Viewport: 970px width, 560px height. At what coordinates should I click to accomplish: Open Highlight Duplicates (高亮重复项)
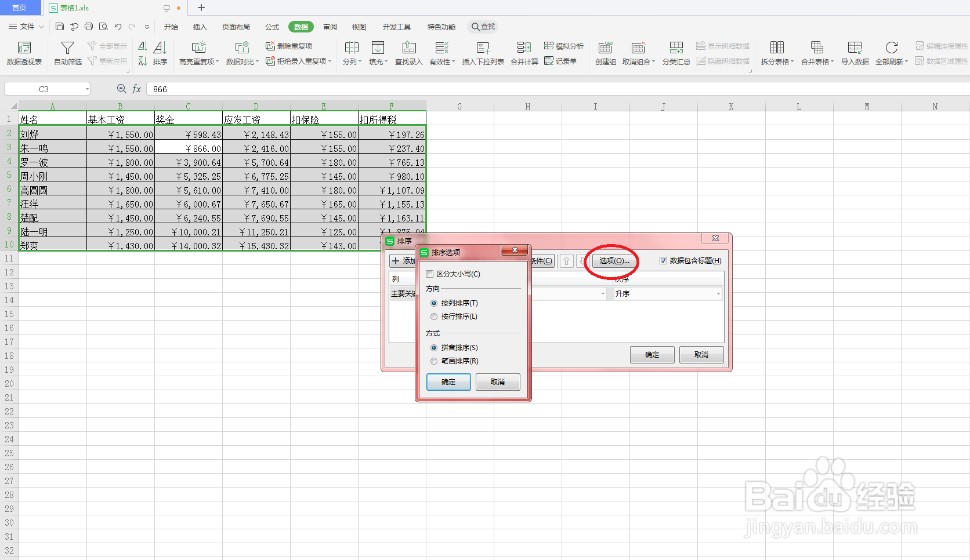pyautogui.click(x=198, y=53)
